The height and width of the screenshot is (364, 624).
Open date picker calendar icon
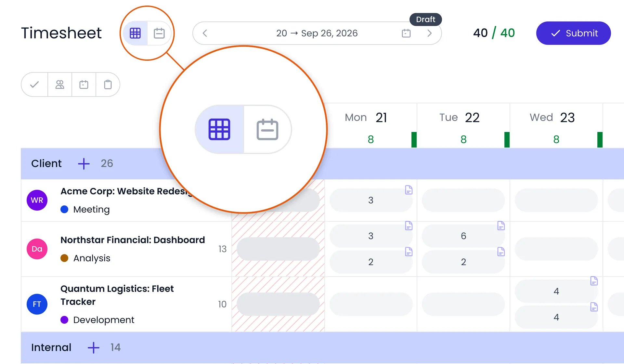click(x=406, y=33)
